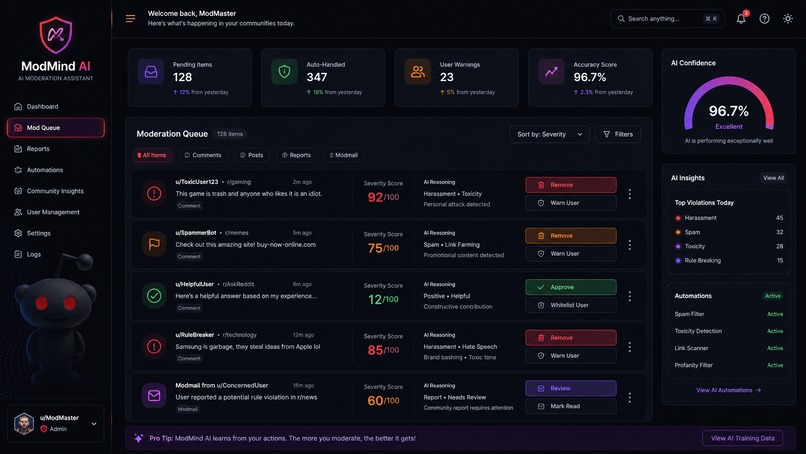Click the AI Confidence 96.7% gauge
Image resolution: width=806 pixels, height=454 pixels.
coord(728,104)
